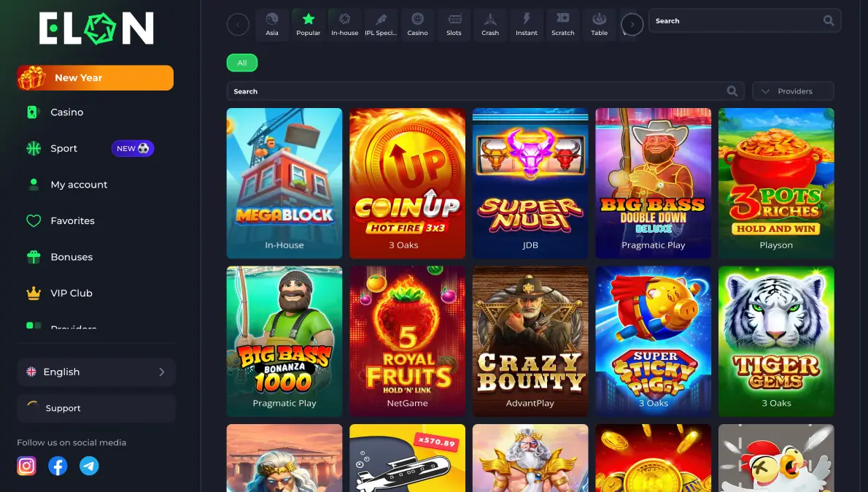Click the ELON logo
Viewport: 868px width, 492px height.
click(x=96, y=28)
